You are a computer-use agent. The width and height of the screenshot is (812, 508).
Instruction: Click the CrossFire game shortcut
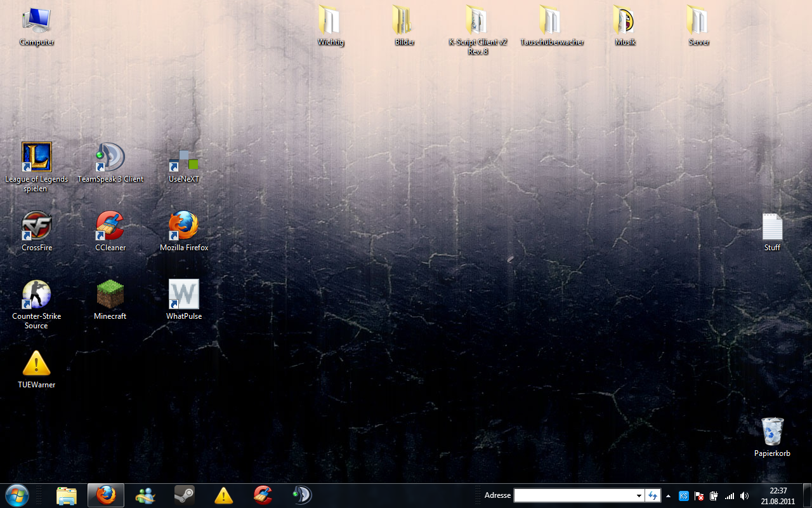pos(37,226)
